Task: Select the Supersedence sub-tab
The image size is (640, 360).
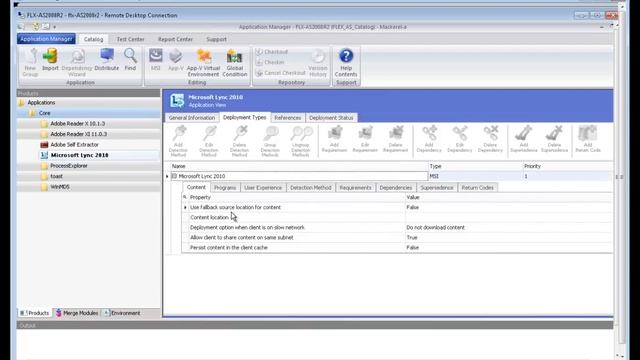Action: (437, 188)
